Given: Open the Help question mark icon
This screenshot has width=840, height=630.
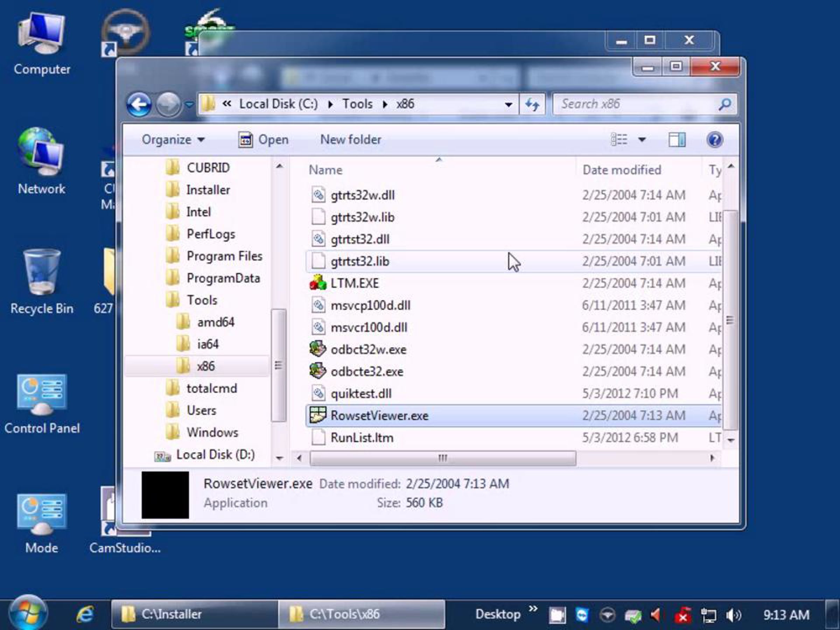Looking at the screenshot, I should (x=714, y=140).
